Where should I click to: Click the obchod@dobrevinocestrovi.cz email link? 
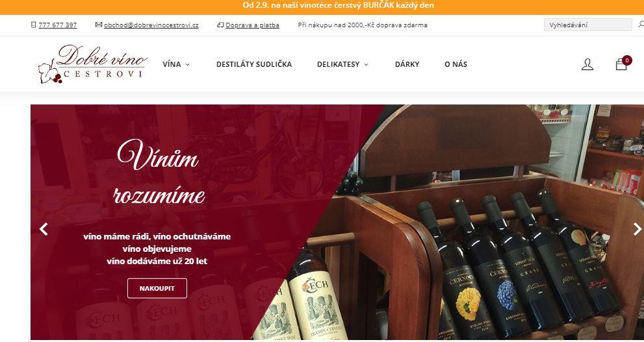151,25
